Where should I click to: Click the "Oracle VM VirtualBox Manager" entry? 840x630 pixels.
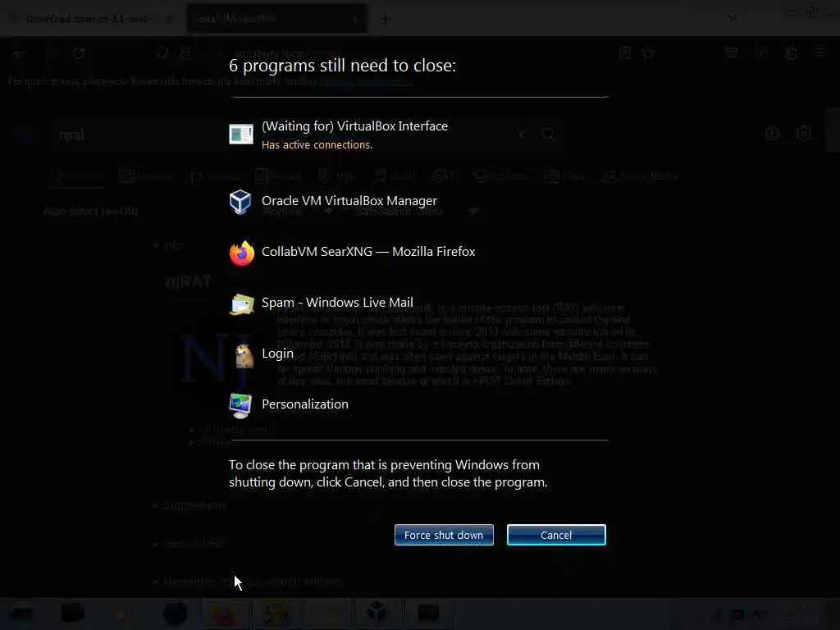(349, 200)
